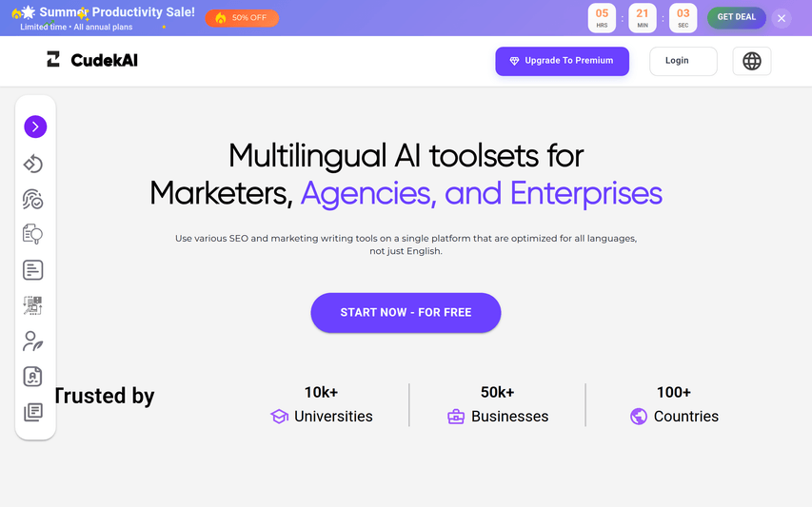The height and width of the screenshot is (507, 812).
Task: Open the image scan grid sidebar icon
Action: 33,305
